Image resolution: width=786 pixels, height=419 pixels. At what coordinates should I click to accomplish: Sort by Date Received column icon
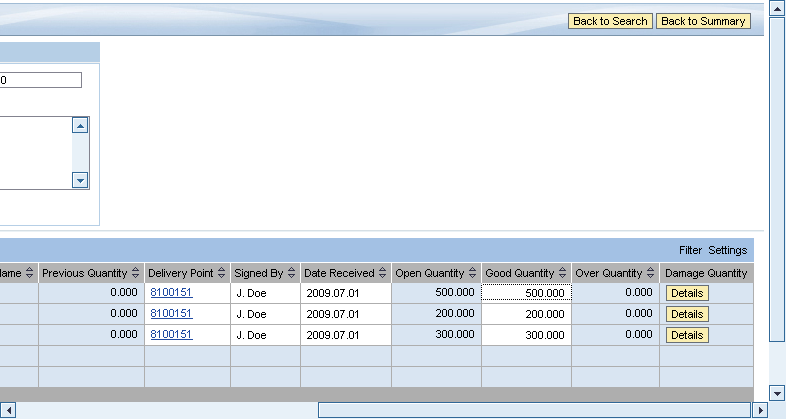point(383,273)
